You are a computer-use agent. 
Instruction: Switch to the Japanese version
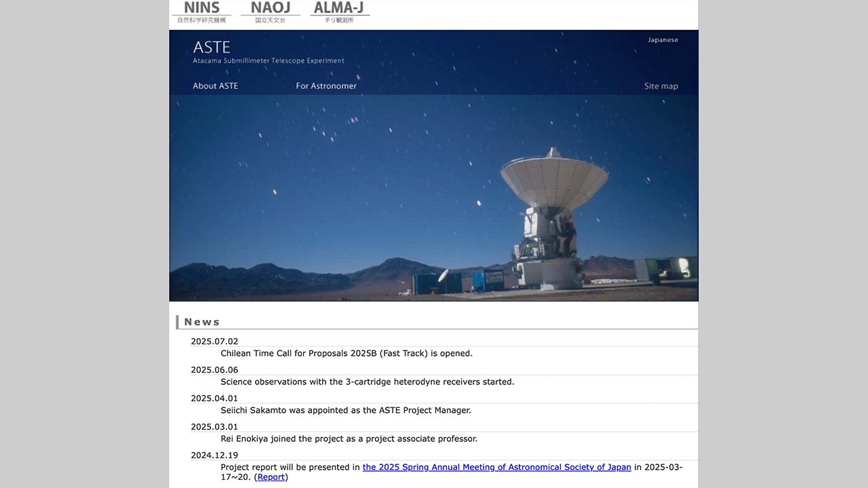click(663, 39)
